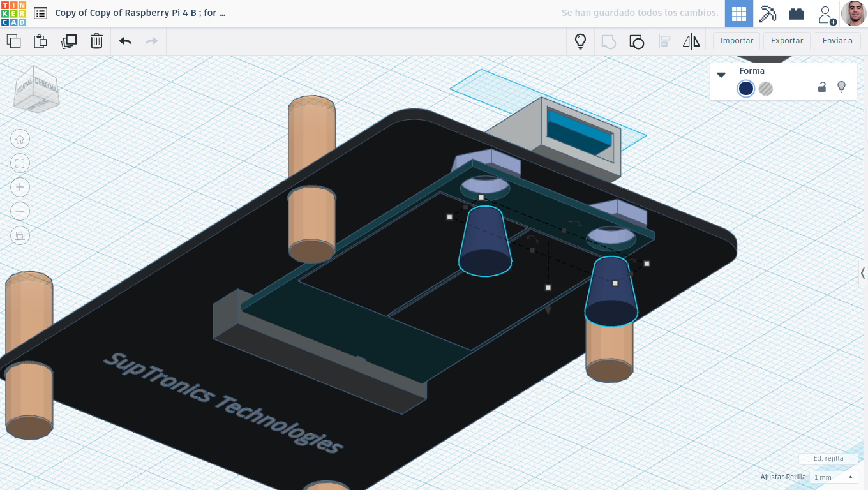
Task: Click the Group shapes icon
Action: (609, 41)
